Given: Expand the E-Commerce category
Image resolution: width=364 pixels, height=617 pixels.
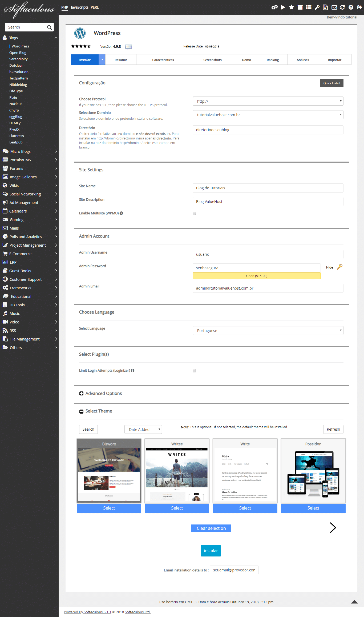Looking at the screenshot, I should coord(29,254).
